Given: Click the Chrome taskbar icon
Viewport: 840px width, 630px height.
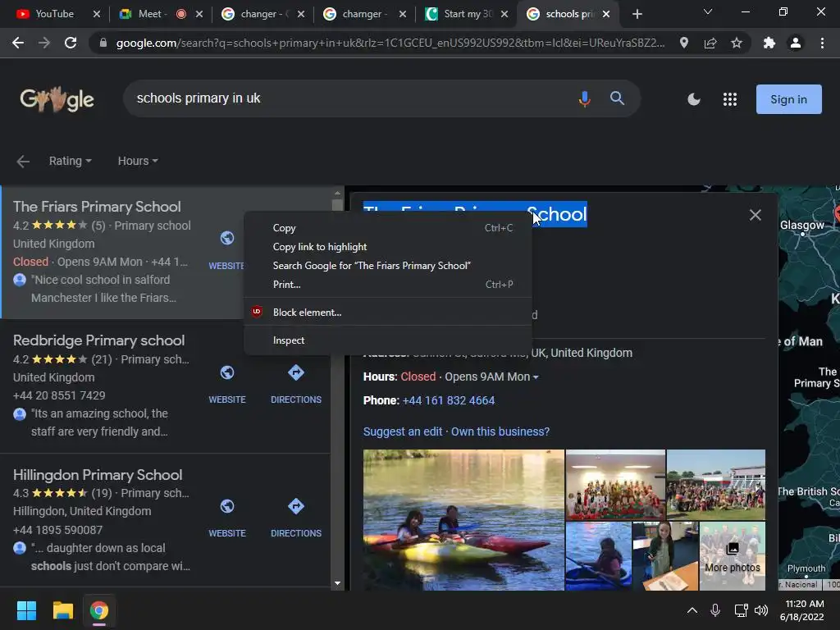Looking at the screenshot, I should 98,610.
